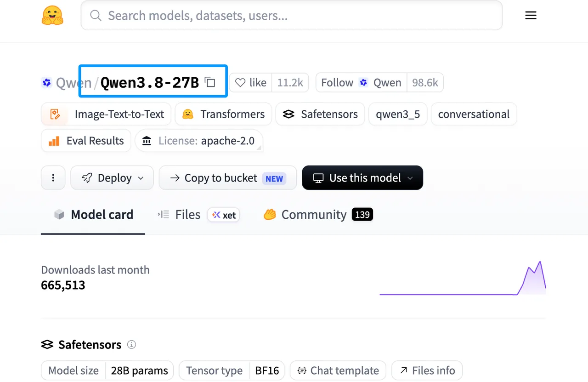Click the Image-Text-to-Text task tag
This screenshot has width=588, height=382.
click(106, 114)
